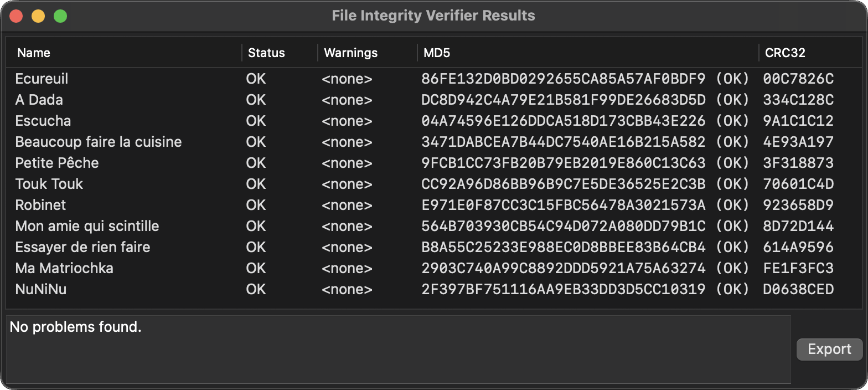Viewport: 868px width, 390px height.
Task: Select Mon amie qui scintille row
Action: [87, 226]
